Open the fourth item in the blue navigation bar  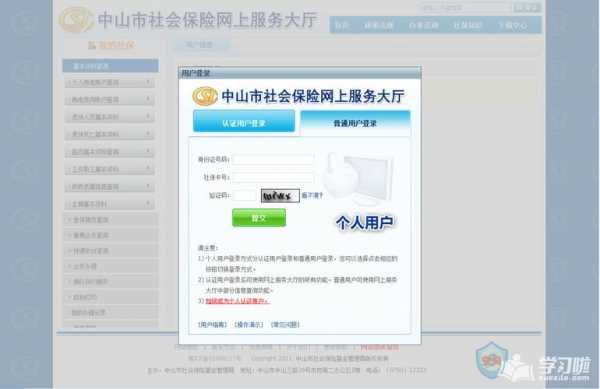[468, 25]
